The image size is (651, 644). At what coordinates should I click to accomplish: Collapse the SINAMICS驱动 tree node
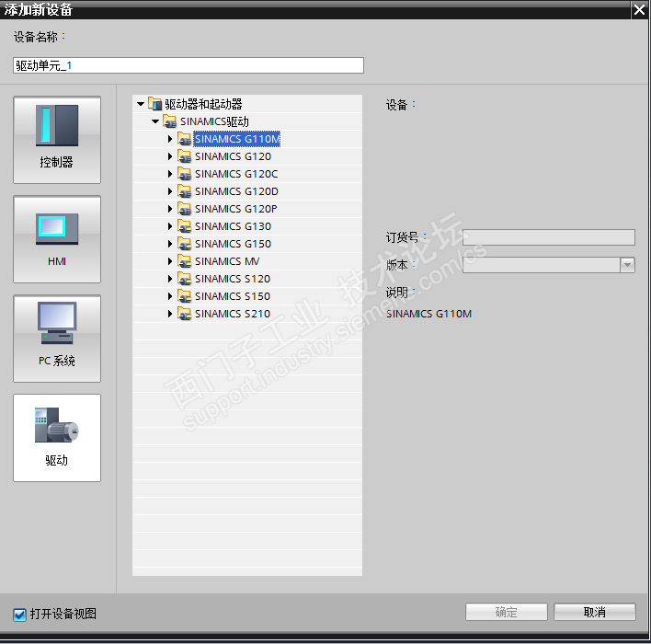click(155, 121)
